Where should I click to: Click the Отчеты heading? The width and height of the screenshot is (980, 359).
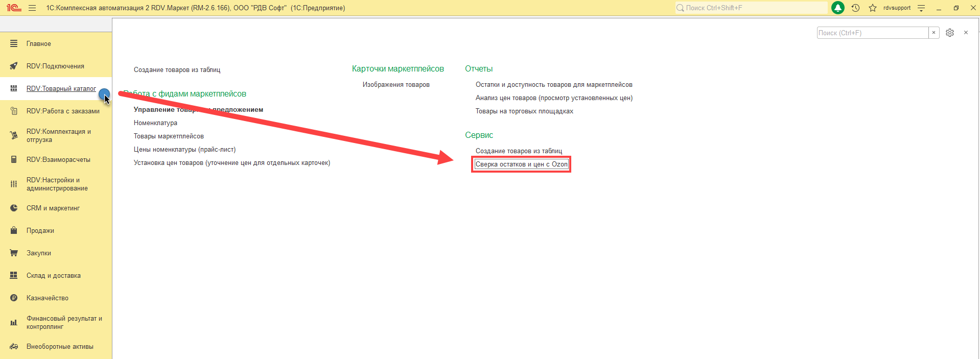coord(479,68)
